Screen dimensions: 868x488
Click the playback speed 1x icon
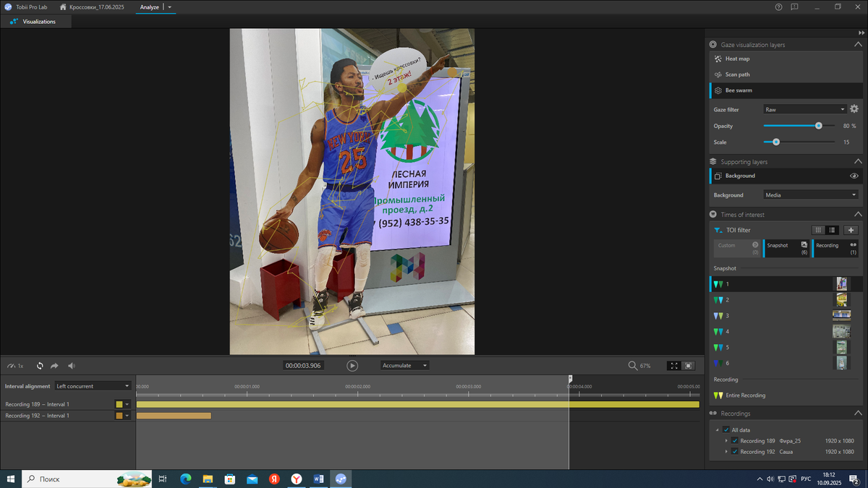pyautogui.click(x=15, y=366)
